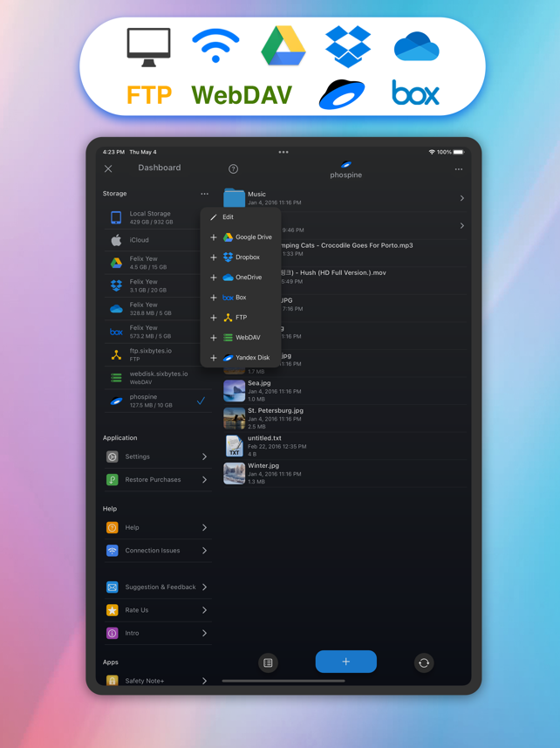Click Dropbox logo in banner
Image resolution: width=560 pixels, height=748 pixels.
[x=348, y=46]
